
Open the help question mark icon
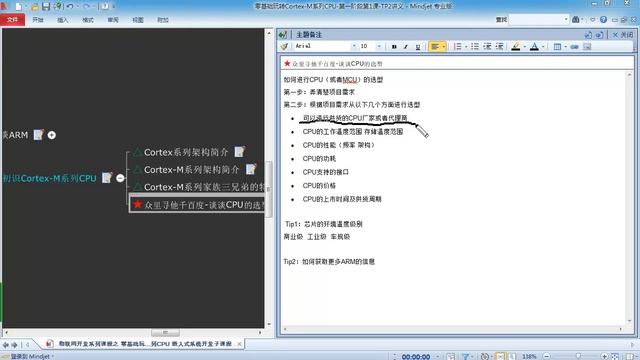pos(603,19)
